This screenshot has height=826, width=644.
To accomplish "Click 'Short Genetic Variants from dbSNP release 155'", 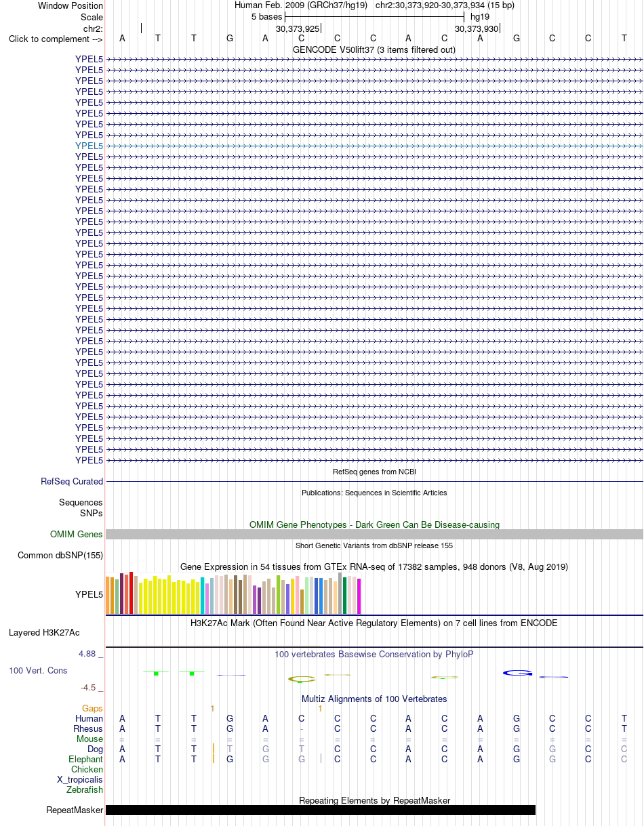I will pos(374,545).
